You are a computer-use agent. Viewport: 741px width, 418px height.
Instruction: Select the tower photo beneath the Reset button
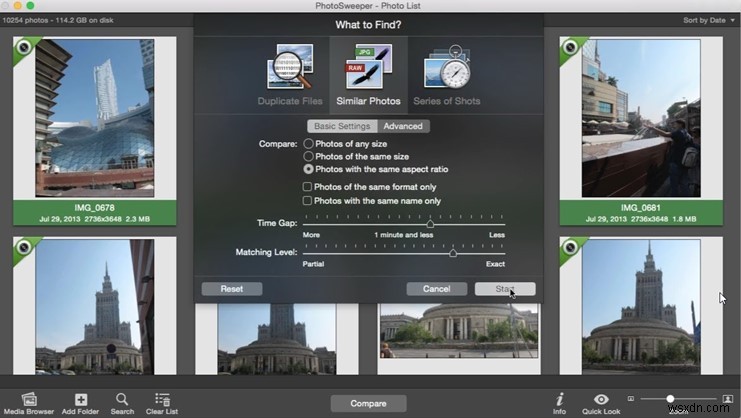click(277, 339)
